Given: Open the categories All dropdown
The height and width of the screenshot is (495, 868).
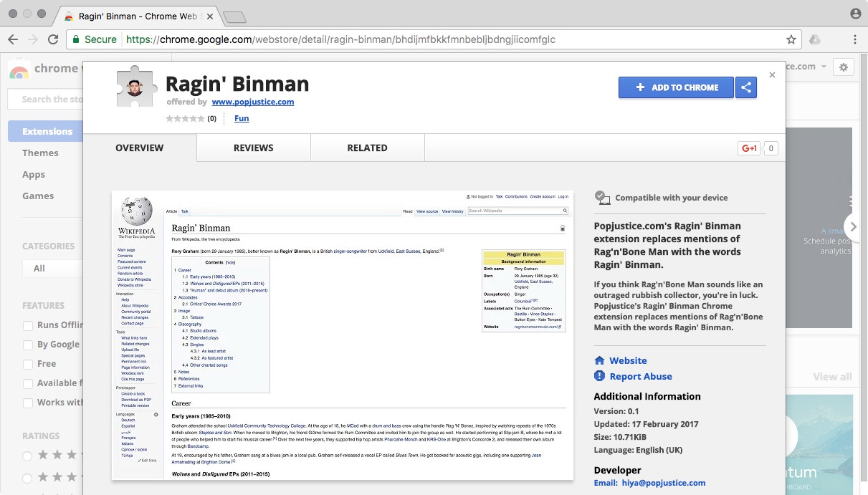Looking at the screenshot, I should 52,268.
